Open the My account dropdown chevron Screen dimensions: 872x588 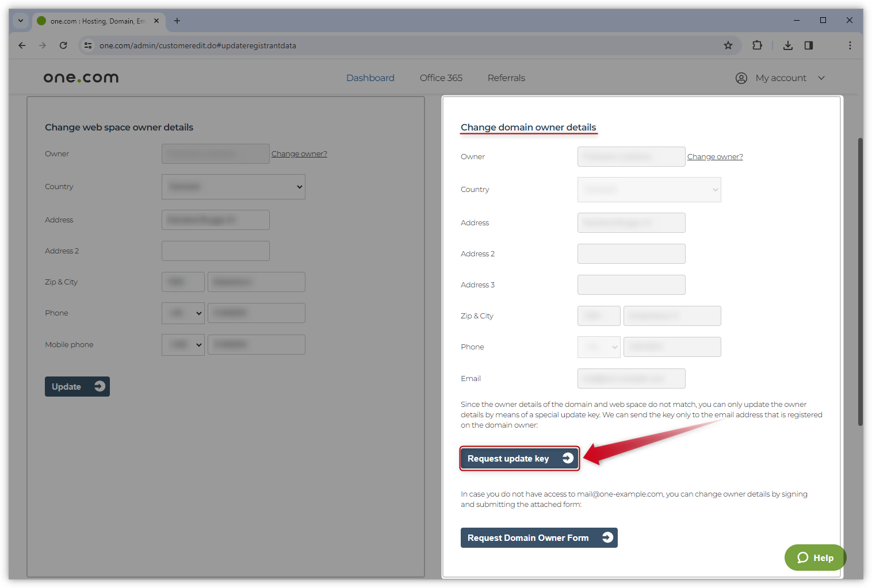click(821, 78)
